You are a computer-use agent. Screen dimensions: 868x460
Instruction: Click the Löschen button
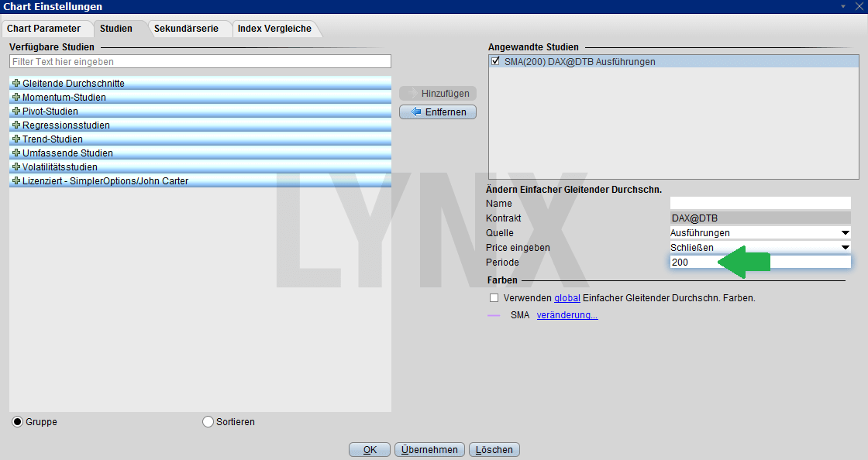(x=494, y=449)
